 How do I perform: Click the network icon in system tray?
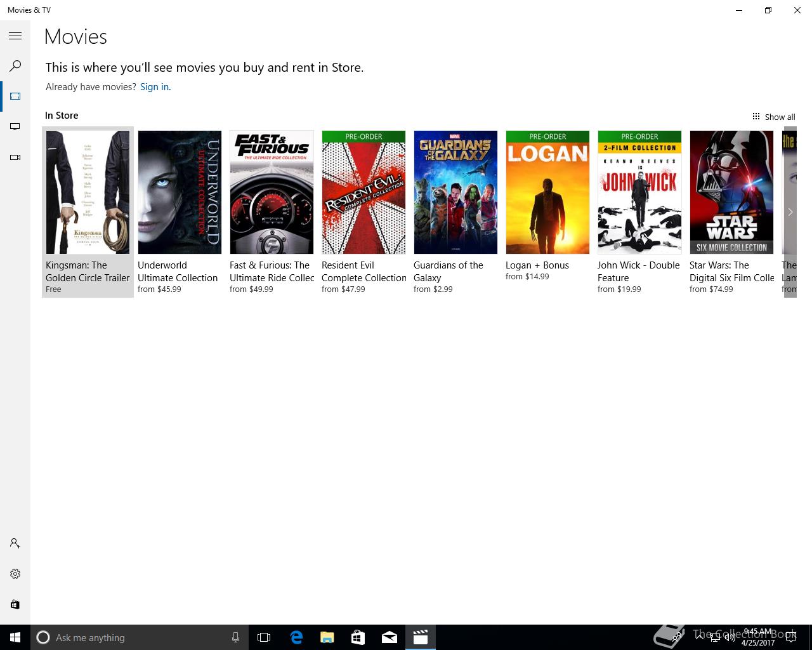coord(714,637)
